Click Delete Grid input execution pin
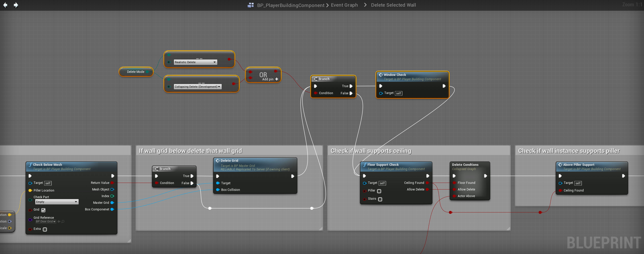644x254 pixels. pos(217,176)
